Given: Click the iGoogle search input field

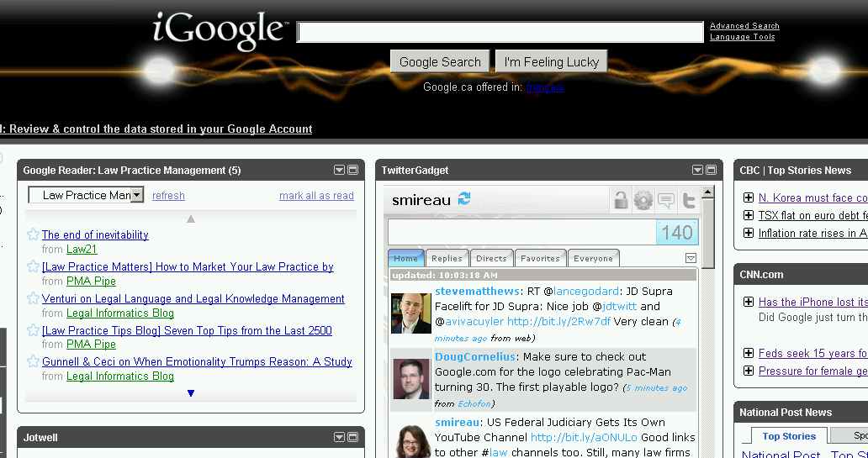Looking at the screenshot, I should [x=500, y=32].
